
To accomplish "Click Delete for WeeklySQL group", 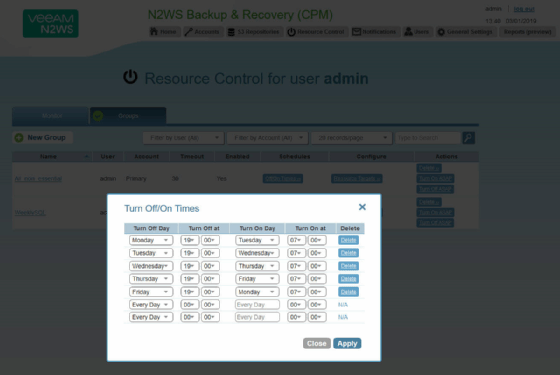I will 429,202.
